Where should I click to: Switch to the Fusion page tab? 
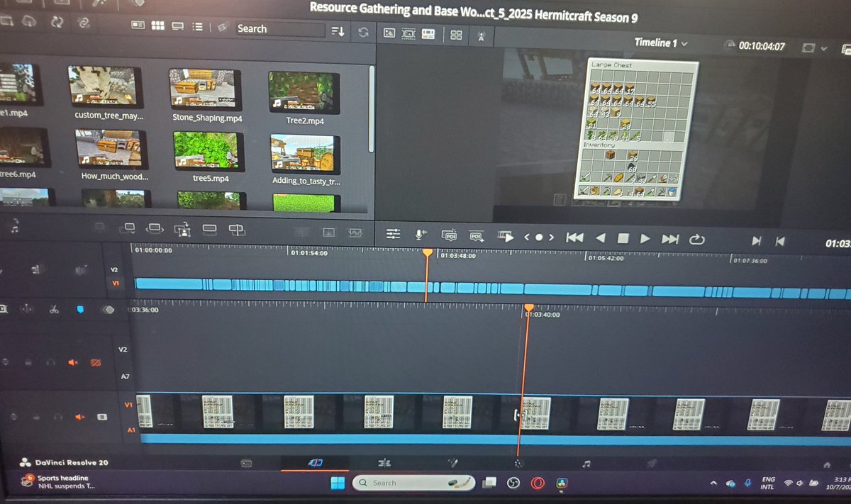(x=452, y=464)
